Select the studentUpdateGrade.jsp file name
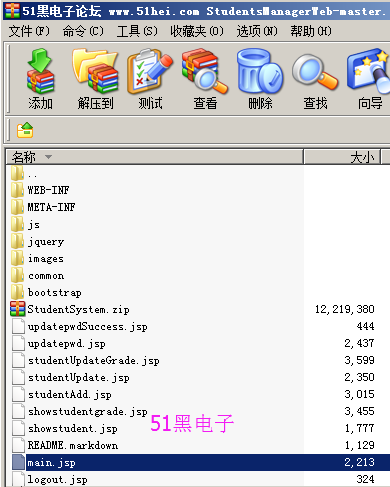This screenshot has height=487, width=390. coord(94,361)
